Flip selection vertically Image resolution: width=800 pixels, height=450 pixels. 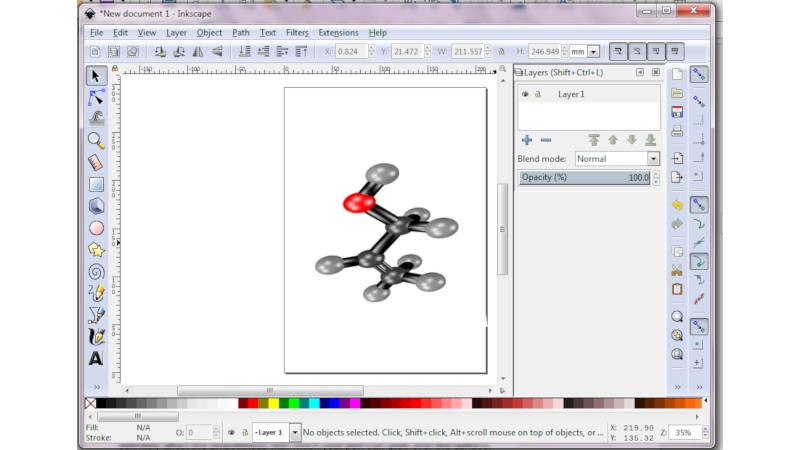click(x=217, y=52)
